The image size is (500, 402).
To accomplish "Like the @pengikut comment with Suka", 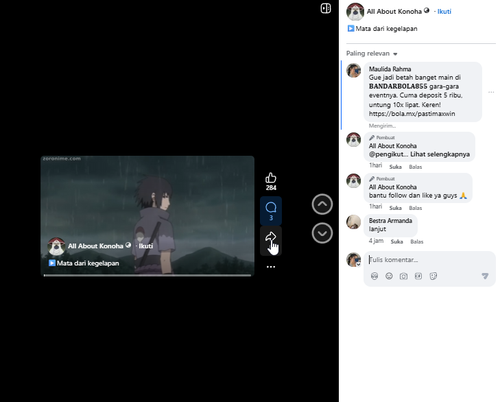I will pyautogui.click(x=395, y=167).
